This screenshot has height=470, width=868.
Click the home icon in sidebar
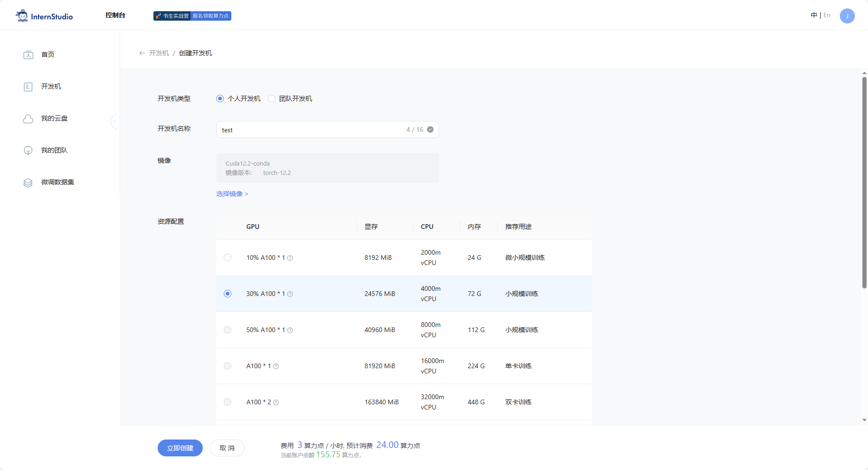(28, 55)
